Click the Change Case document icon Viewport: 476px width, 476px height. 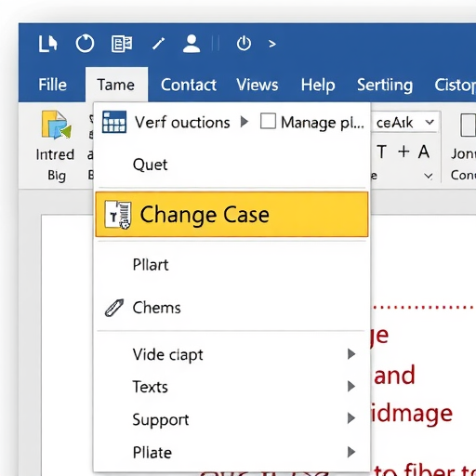pyautogui.click(x=118, y=215)
